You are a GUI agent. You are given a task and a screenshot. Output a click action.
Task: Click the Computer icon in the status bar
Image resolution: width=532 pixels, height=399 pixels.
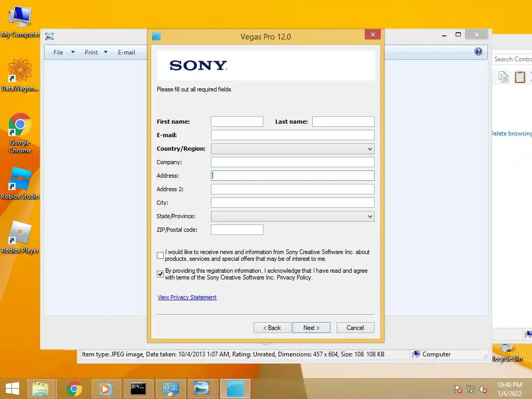(x=416, y=354)
